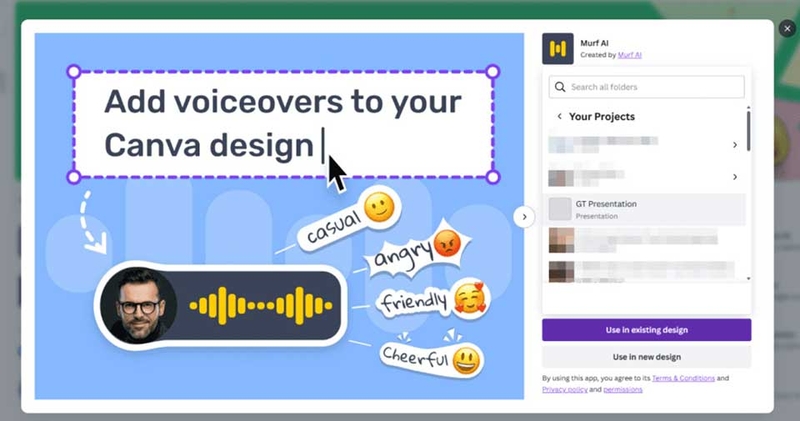Click the project list scrollbar thumb
800x421 pixels.
point(748,131)
